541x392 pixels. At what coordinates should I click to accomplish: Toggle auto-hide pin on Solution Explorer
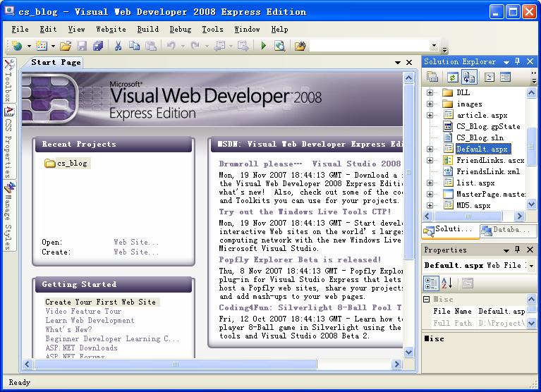pyautogui.click(x=517, y=62)
